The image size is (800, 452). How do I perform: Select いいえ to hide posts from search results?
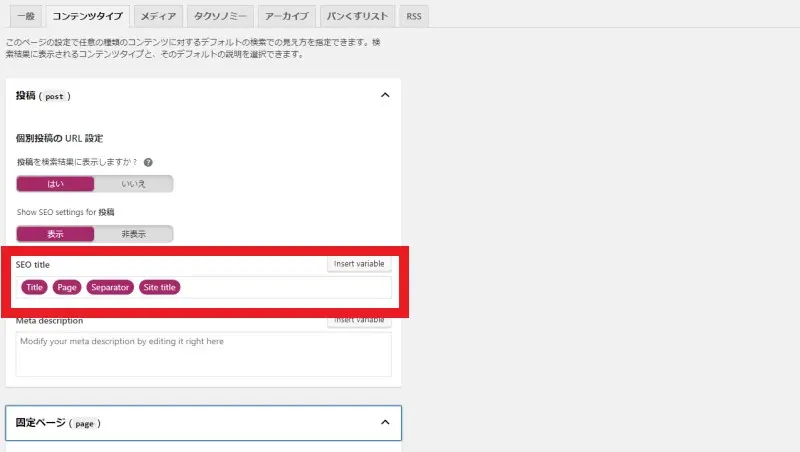(x=133, y=184)
